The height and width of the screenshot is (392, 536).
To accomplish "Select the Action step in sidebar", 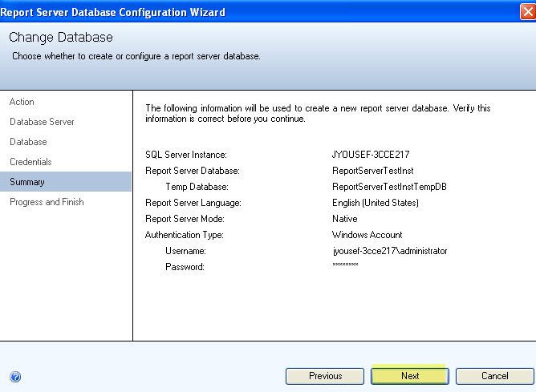I will pyautogui.click(x=22, y=102).
